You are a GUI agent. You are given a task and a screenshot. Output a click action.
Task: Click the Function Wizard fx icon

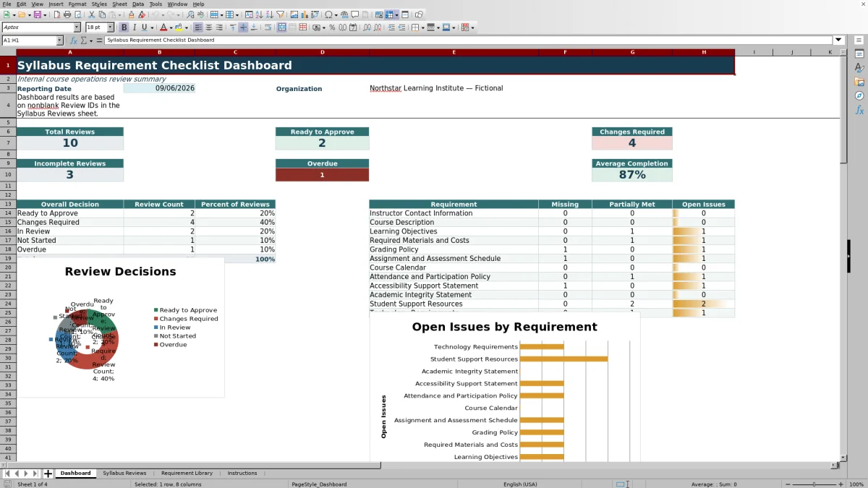pyautogui.click(x=74, y=40)
